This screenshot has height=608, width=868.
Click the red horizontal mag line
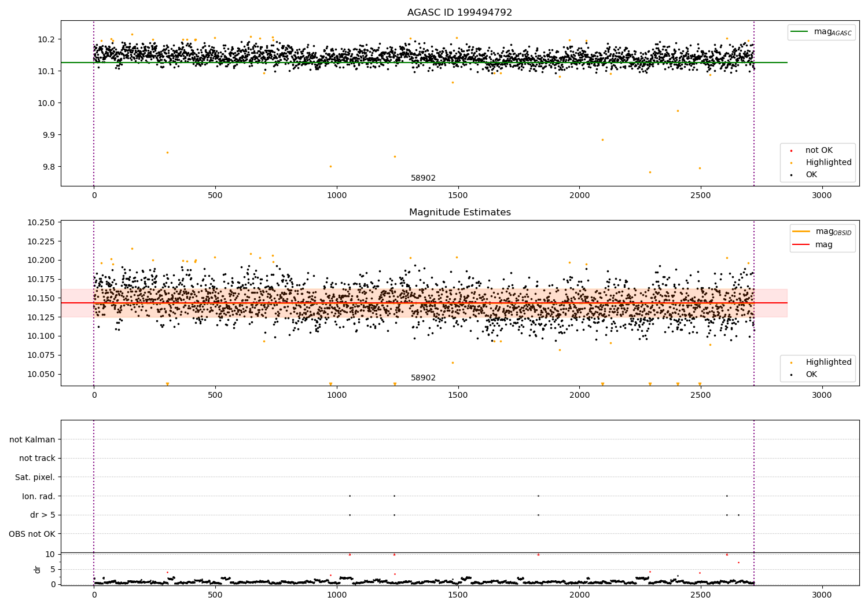(x=424, y=303)
